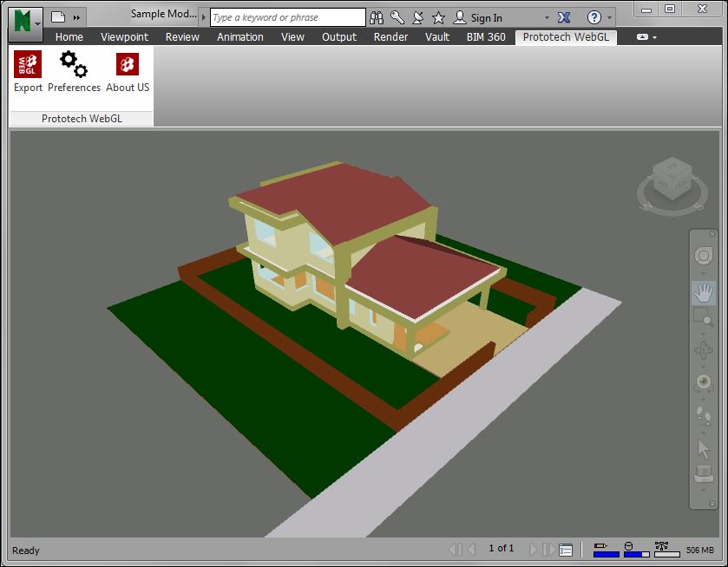Select the Orbit tool

pos(704,350)
